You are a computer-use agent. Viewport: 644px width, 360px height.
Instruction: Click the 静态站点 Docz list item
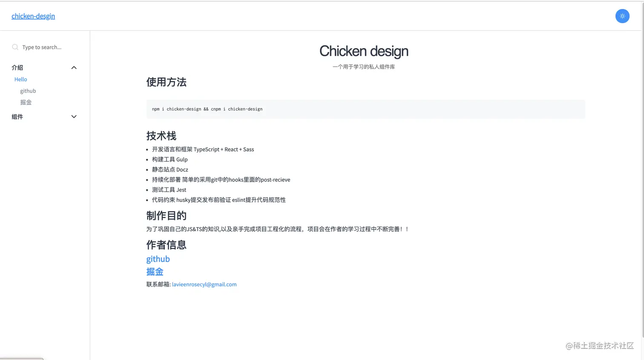(x=170, y=170)
